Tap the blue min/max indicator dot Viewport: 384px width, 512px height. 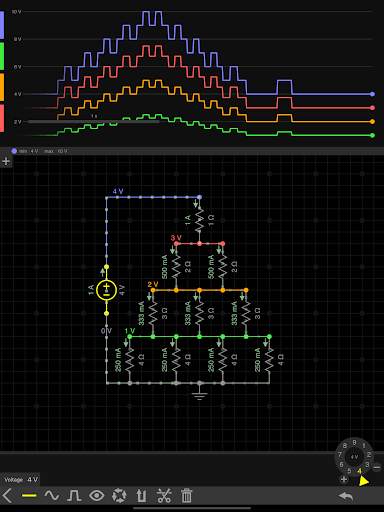coord(14,151)
